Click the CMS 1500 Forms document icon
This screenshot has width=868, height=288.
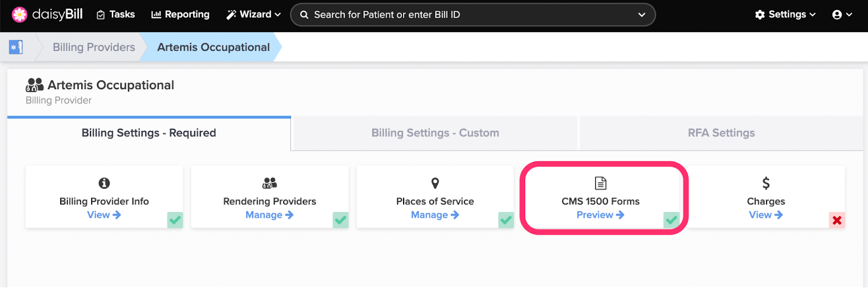point(601,183)
